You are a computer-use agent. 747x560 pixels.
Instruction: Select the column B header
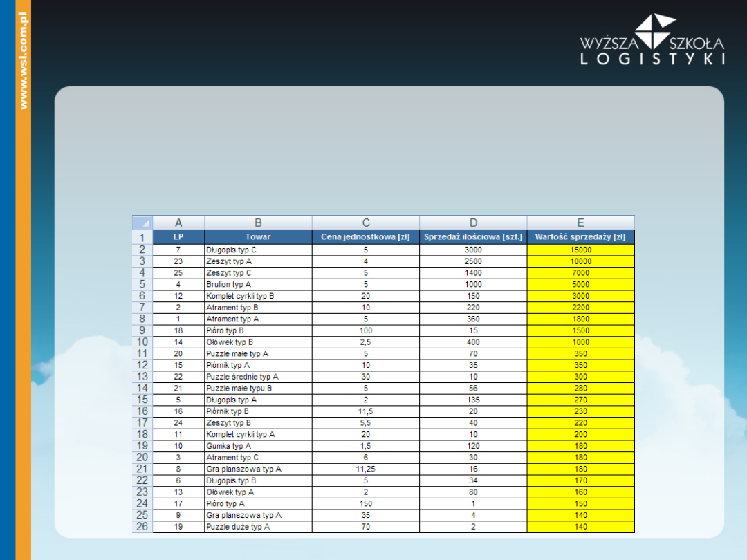tap(258, 223)
